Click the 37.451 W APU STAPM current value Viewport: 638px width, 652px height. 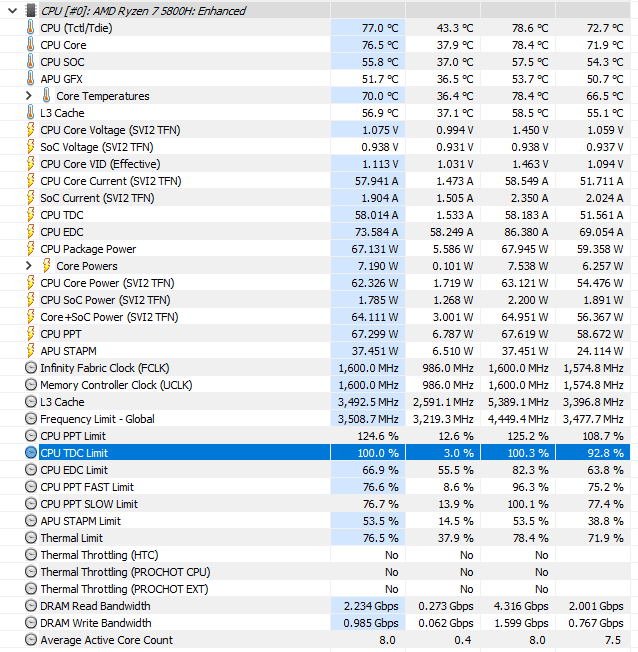coord(375,351)
